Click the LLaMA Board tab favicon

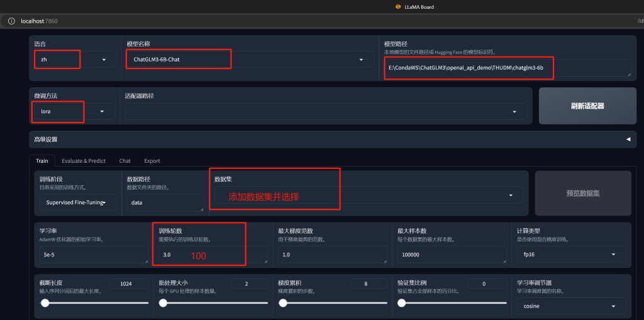tap(397, 6)
